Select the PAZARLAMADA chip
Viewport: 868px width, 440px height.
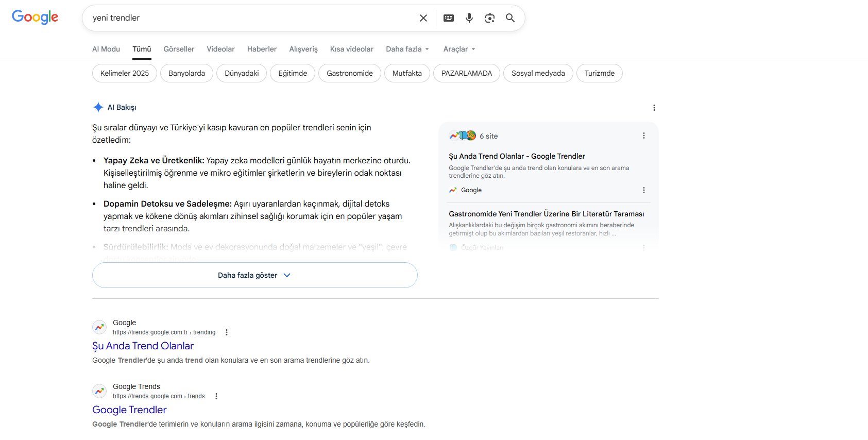pyautogui.click(x=467, y=73)
